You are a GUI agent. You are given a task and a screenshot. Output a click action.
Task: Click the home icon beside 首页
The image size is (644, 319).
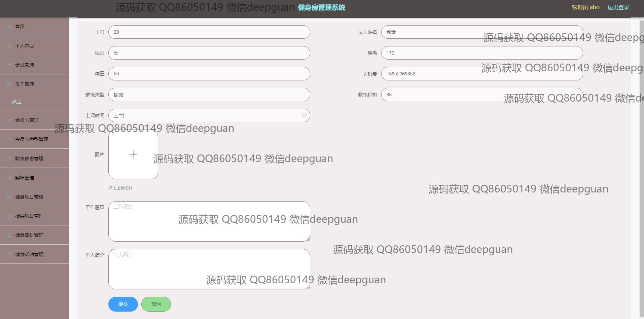click(x=9, y=27)
